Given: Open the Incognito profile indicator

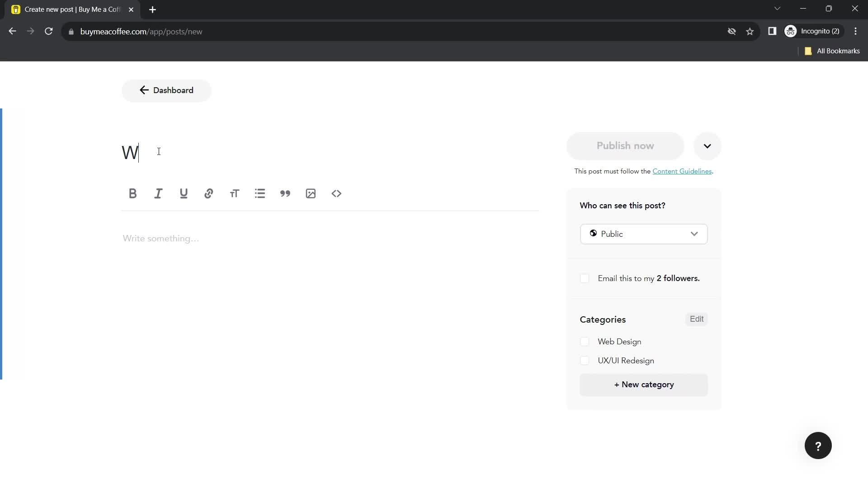Looking at the screenshot, I should (814, 31).
